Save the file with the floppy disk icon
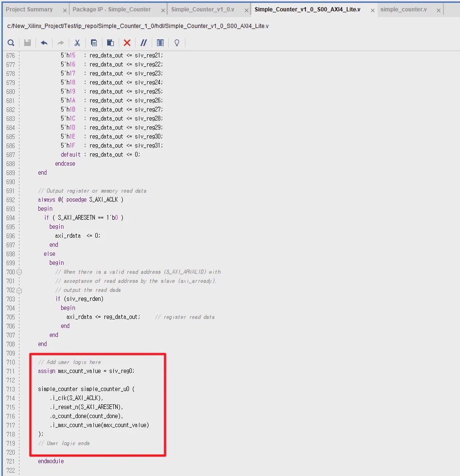 tap(28, 43)
